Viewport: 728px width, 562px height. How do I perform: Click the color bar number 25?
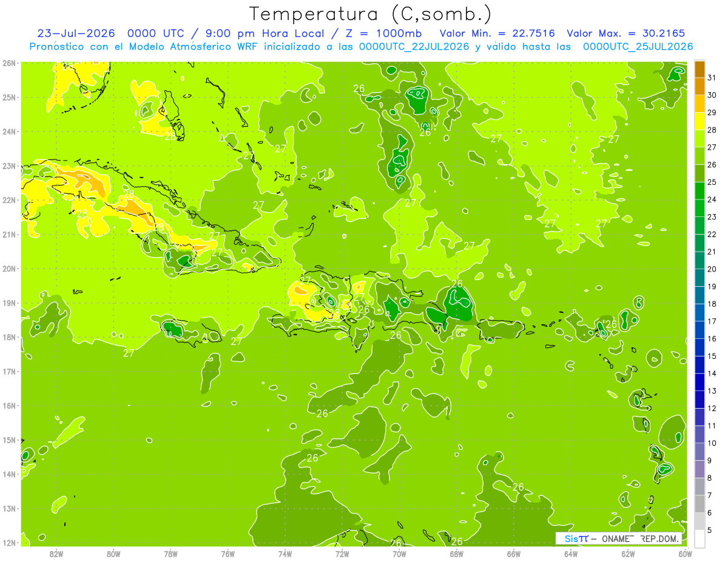click(712, 182)
